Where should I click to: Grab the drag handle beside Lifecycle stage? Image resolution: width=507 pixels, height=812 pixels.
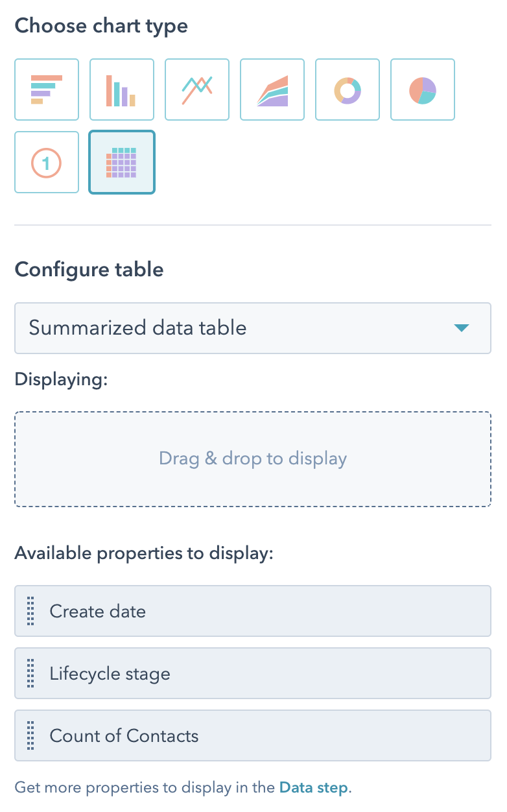click(x=30, y=673)
